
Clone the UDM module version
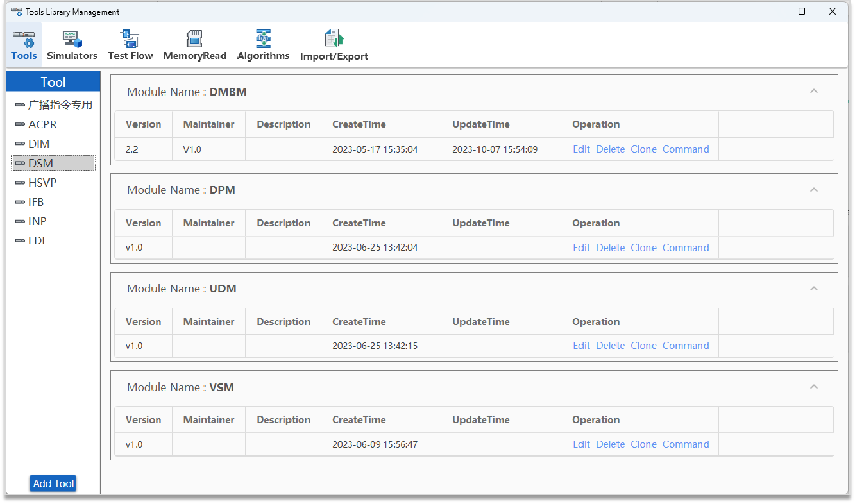coord(643,345)
